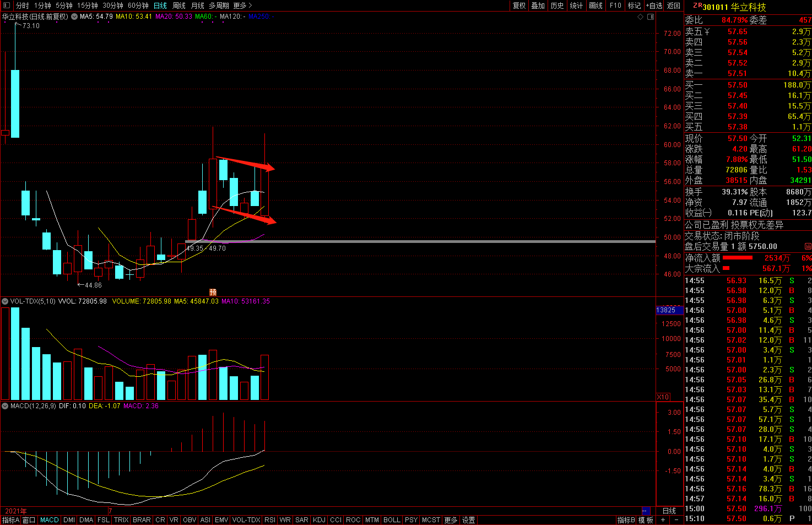Image resolution: width=812 pixels, height=525 pixels.
Task: Click the orange forecast marker below chart
Action: (x=213, y=293)
